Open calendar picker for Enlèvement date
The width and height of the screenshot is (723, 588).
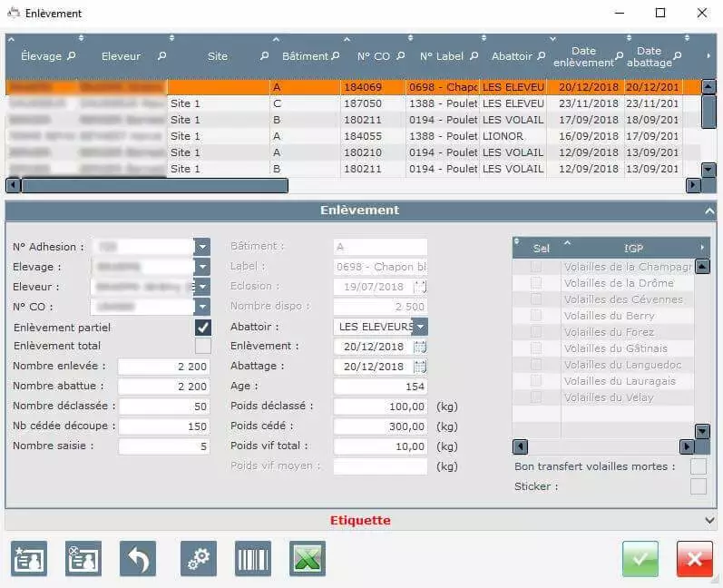point(420,347)
